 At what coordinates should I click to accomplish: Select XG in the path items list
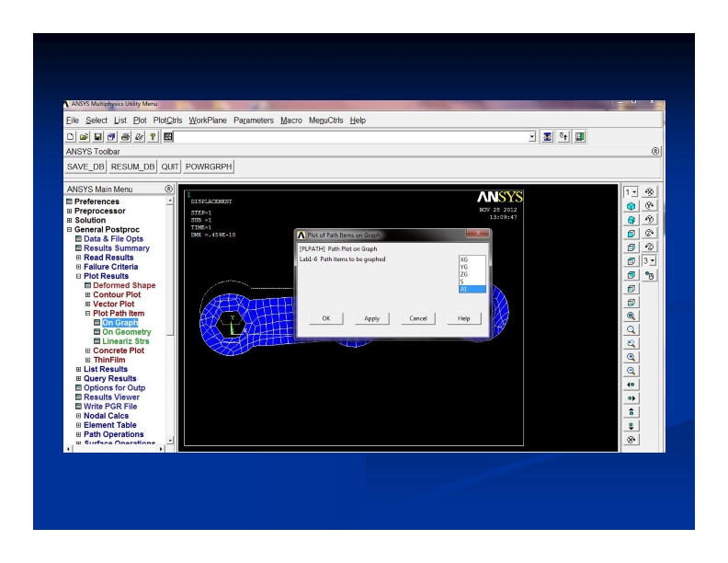click(472, 259)
